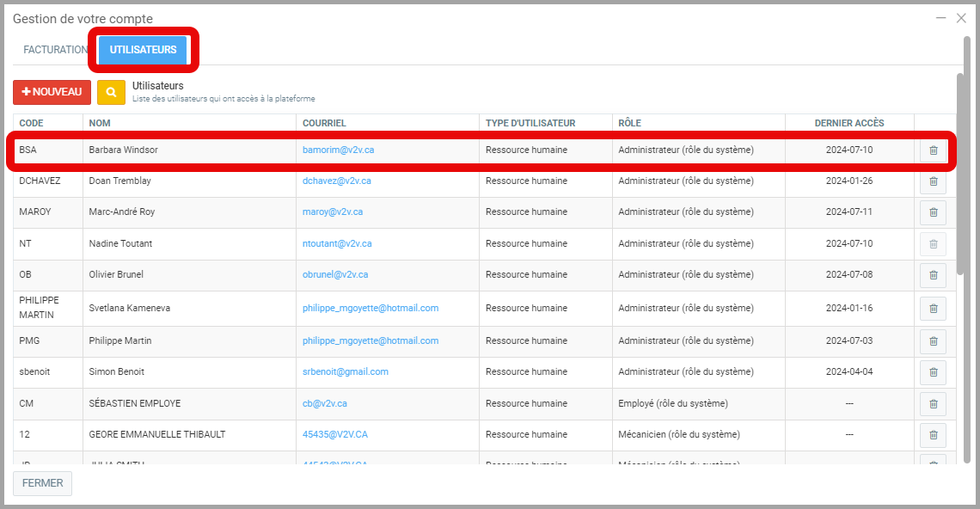
Task: Select the Utilisateurs tab
Action: tap(143, 50)
